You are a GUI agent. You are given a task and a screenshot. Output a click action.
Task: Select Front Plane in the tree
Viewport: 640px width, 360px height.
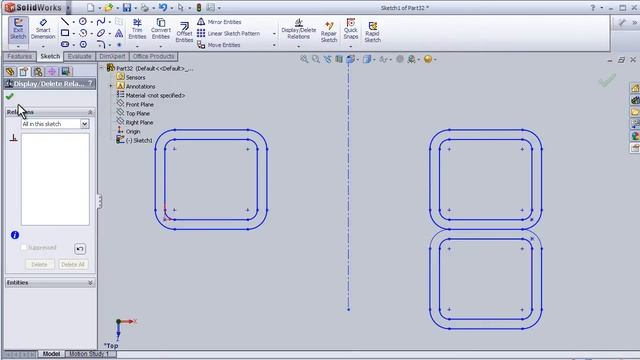139,104
